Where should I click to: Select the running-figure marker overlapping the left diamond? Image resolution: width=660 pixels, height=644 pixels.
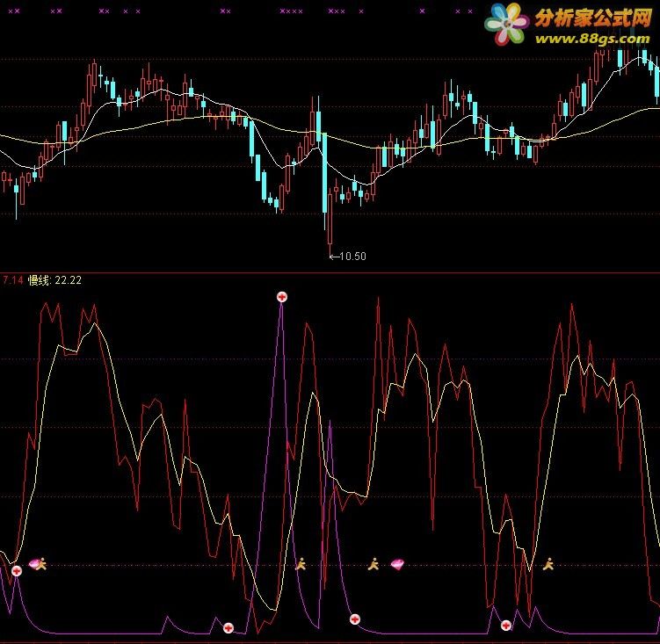(41, 563)
